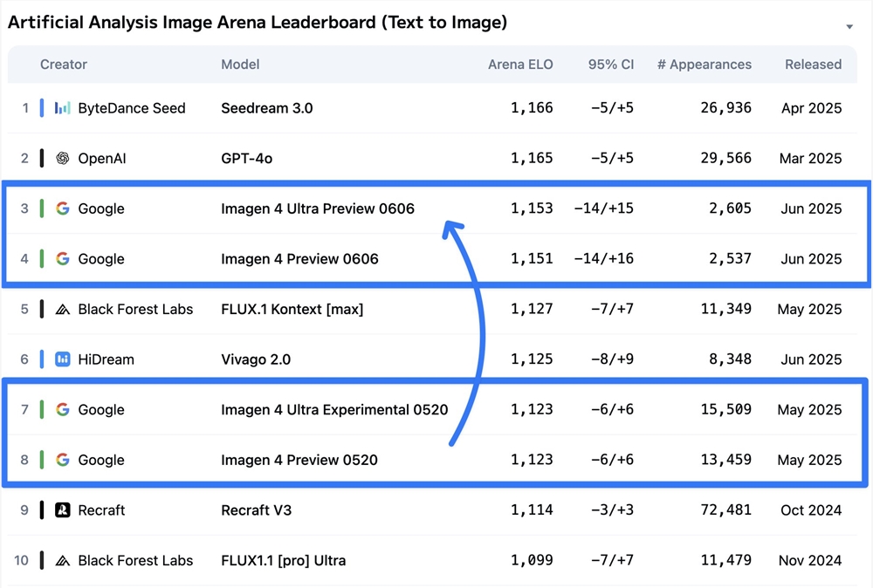Image resolution: width=873 pixels, height=588 pixels.
Task: Click the Recraft V3 Arena ELO score
Action: [x=532, y=510]
